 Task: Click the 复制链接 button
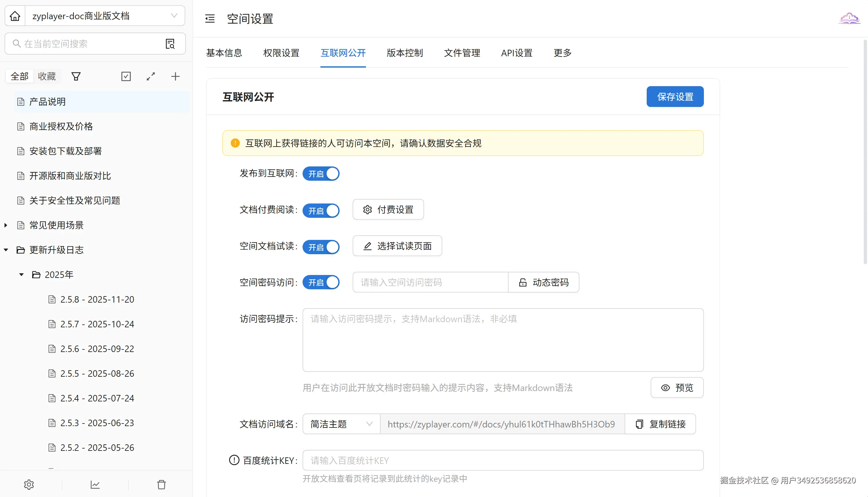(x=661, y=424)
